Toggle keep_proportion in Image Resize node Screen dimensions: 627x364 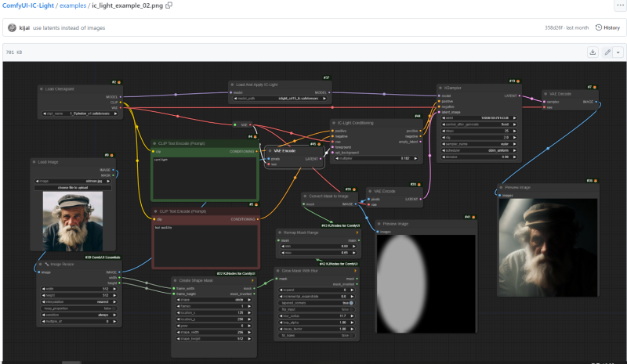coord(79,308)
